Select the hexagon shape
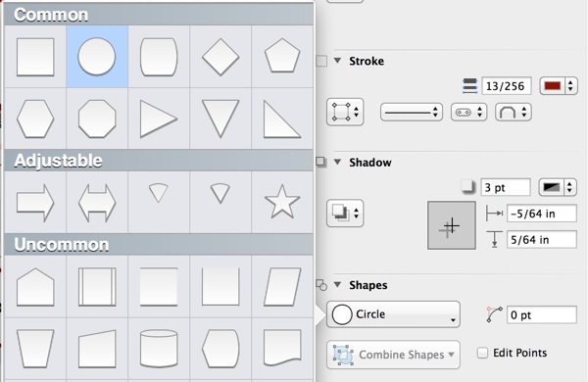Viewport: 588px width, 382px height. point(35,119)
